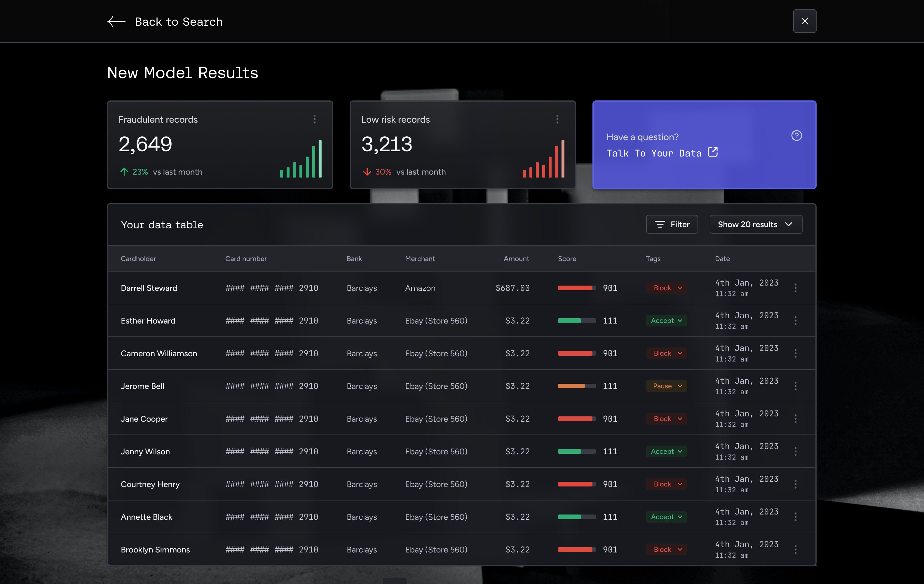Expand Accept tag for Jenny Wilson
Screen dimensions: 924x584
(x=667, y=451)
